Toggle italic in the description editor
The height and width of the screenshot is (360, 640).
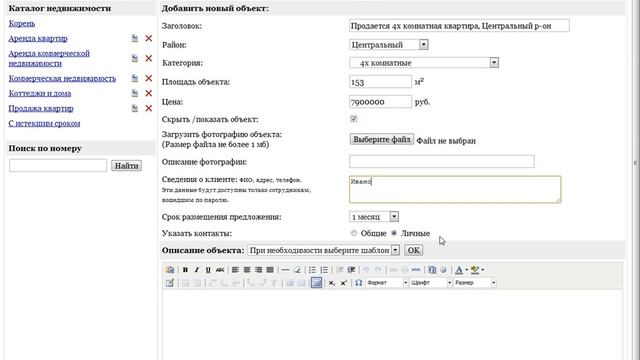click(x=197, y=270)
